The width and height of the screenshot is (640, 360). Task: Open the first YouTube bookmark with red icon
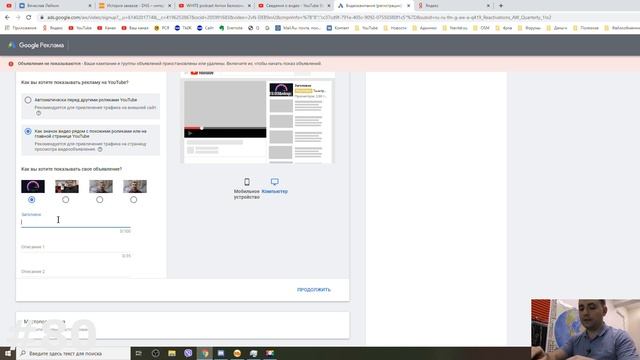pos(80,28)
